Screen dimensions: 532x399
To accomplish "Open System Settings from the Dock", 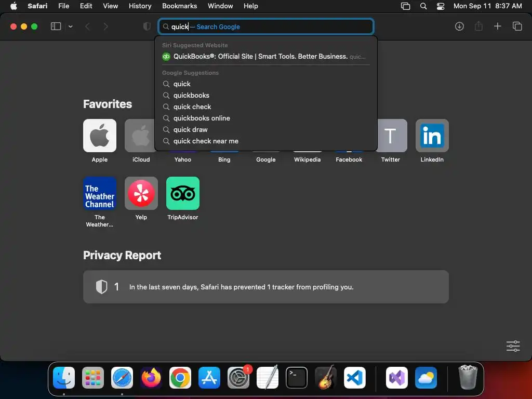I will (238, 378).
